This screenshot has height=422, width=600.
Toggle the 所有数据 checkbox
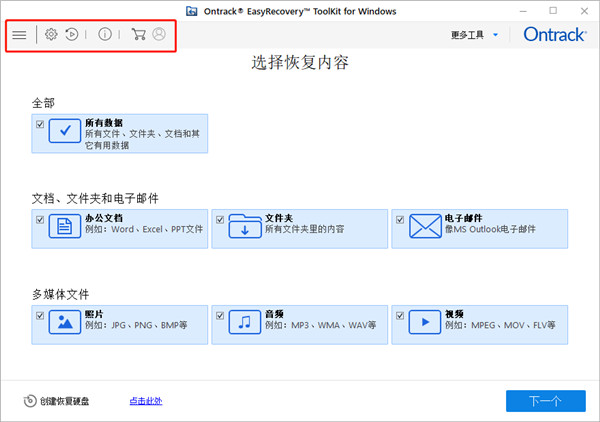pos(40,124)
